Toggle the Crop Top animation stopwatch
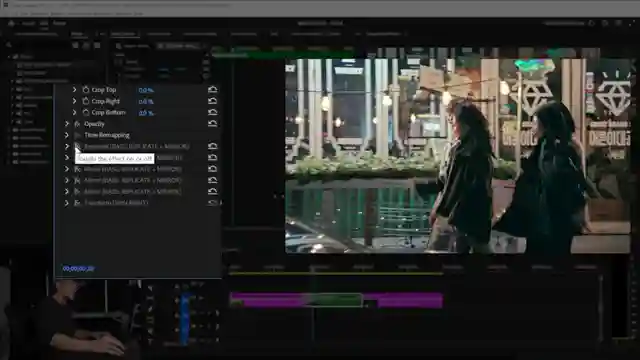The image size is (640, 360). pos(86,89)
